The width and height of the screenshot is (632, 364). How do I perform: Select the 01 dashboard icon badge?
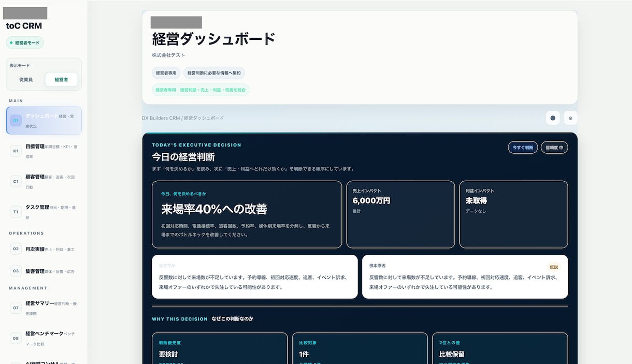click(16, 120)
